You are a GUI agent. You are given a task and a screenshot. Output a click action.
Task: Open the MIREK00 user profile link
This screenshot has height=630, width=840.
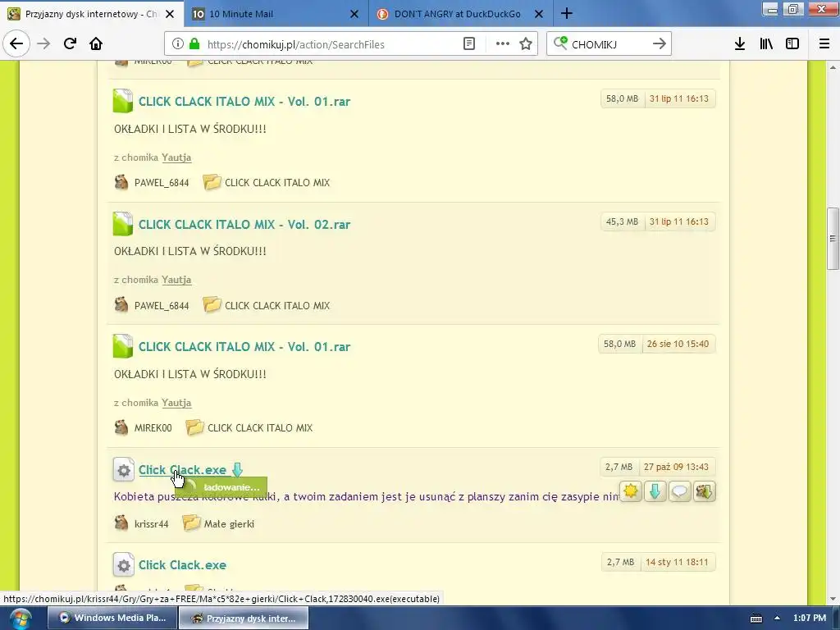pos(153,428)
